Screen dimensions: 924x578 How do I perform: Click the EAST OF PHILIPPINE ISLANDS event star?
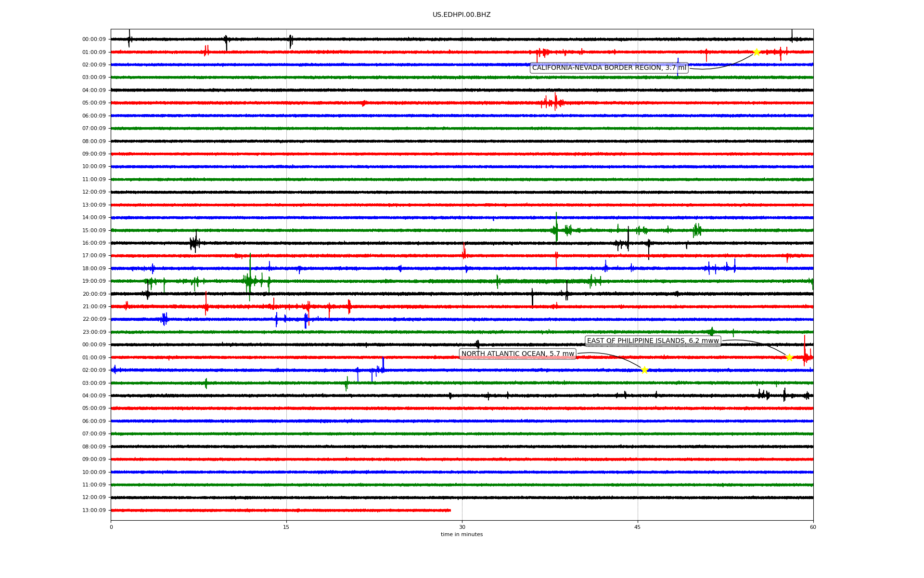coord(789,357)
